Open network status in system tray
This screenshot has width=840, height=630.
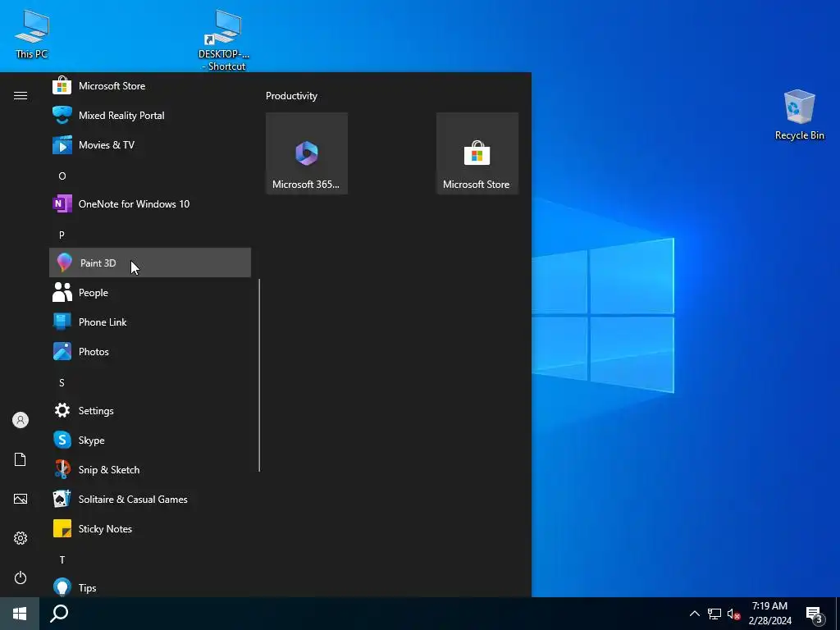pyautogui.click(x=714, y=614)
